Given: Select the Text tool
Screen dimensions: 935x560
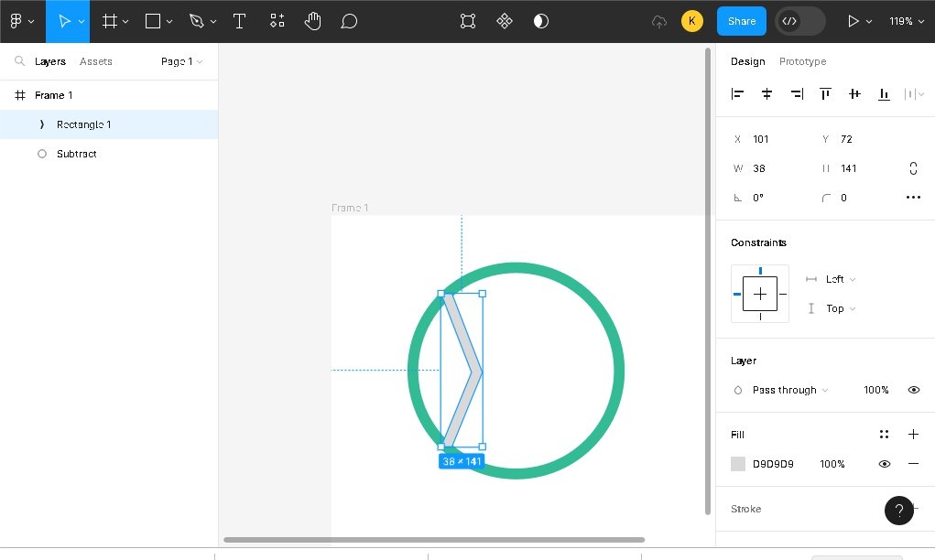Looking at the screenshot, I should [239, 21].
